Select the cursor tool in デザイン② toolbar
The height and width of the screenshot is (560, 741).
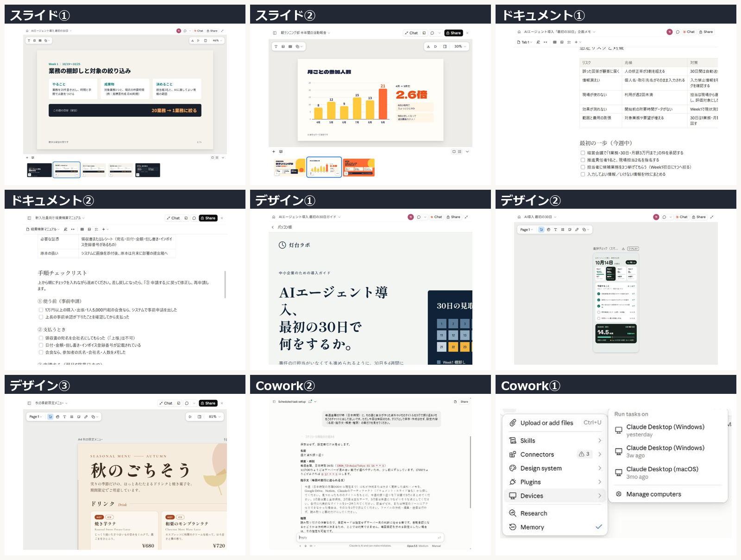pos(541,230)
